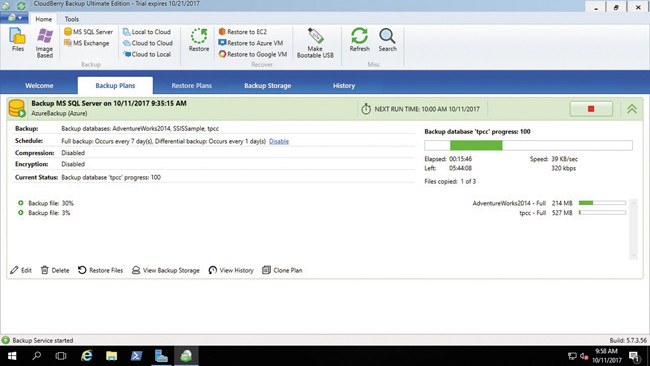Refresh the backup plan list
This screenshot has width=650, height=366.
359,40
